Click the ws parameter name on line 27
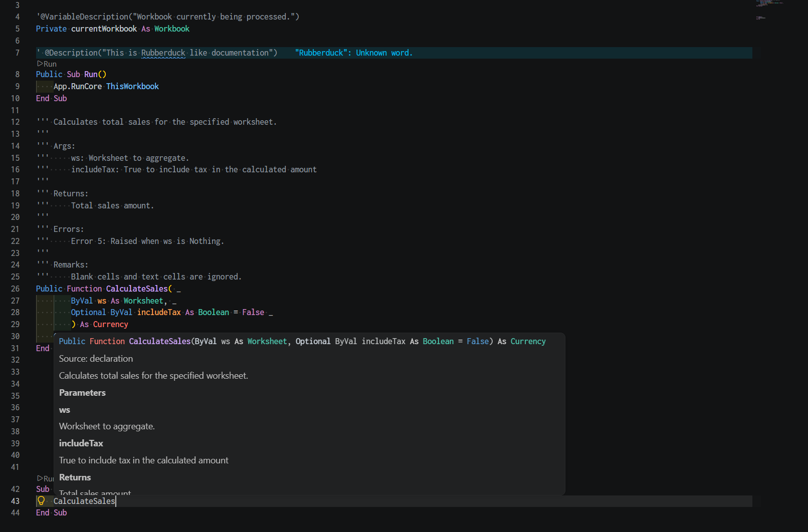808x532 pixels. 102,301
